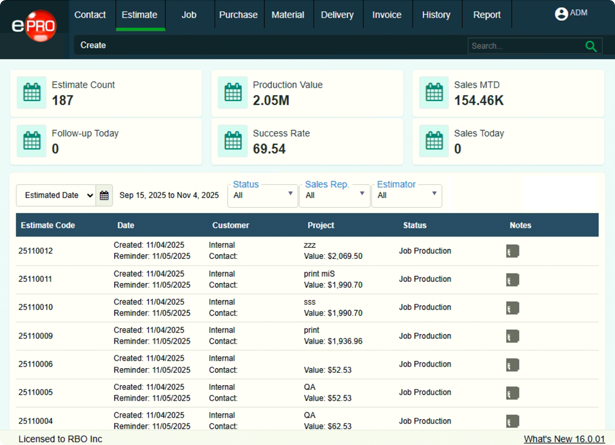The image size is (615, 445).
Task: Click the green search magnifier icon
Action: [x=591, y=46]
